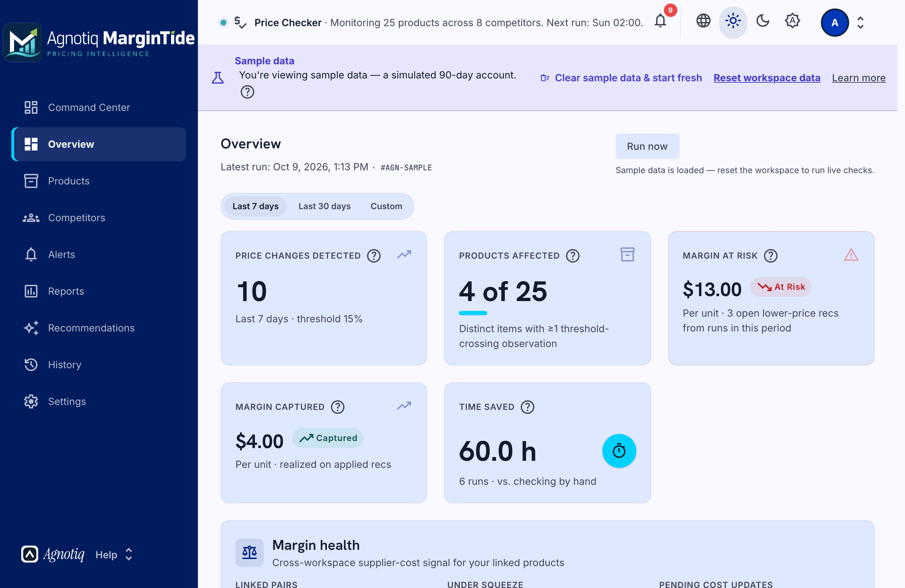The width and height of the screenshot is (905, 588).
Task: Click Clear sample data & start fresh
Action: tap(621, 78)
